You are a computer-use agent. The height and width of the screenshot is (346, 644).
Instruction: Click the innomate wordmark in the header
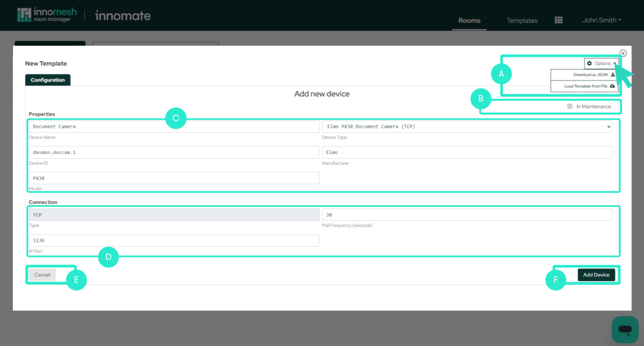point(123,15)
